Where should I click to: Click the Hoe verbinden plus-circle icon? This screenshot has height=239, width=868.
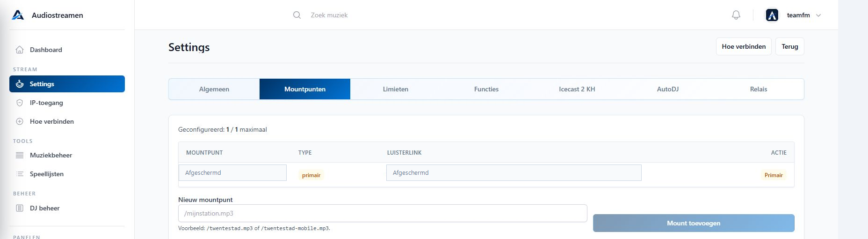click(20, 121)
